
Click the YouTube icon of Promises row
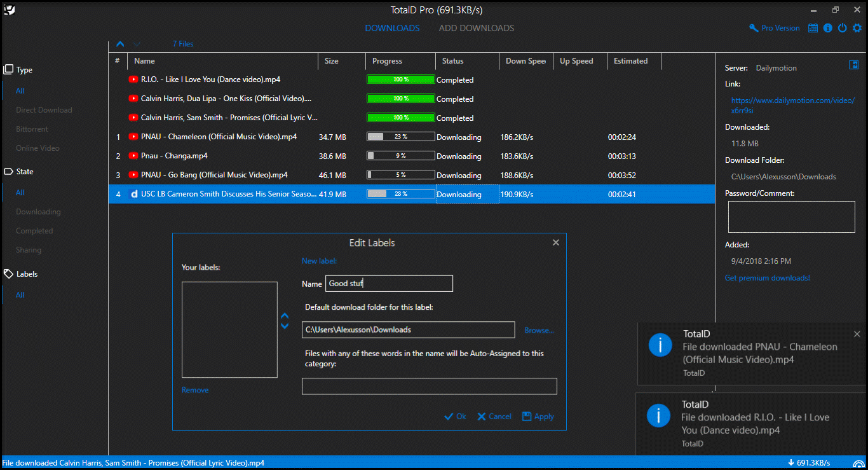(x=133, y=118)
